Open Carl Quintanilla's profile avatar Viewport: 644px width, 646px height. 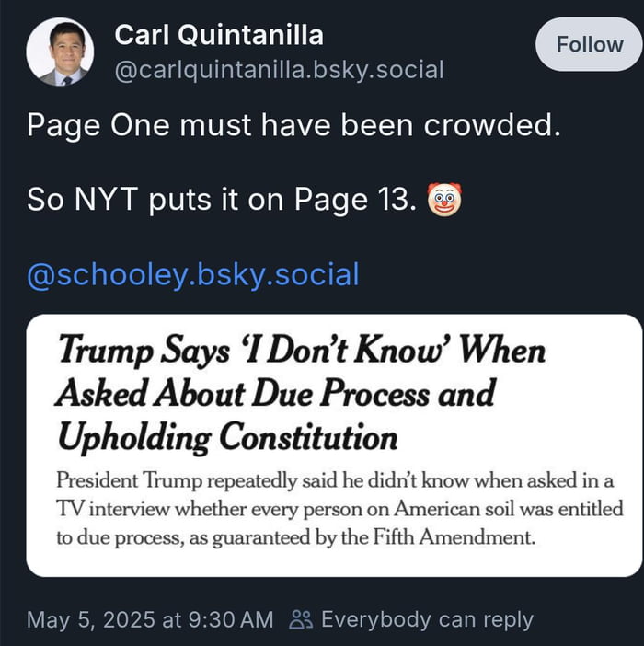[x=61, y=52]
